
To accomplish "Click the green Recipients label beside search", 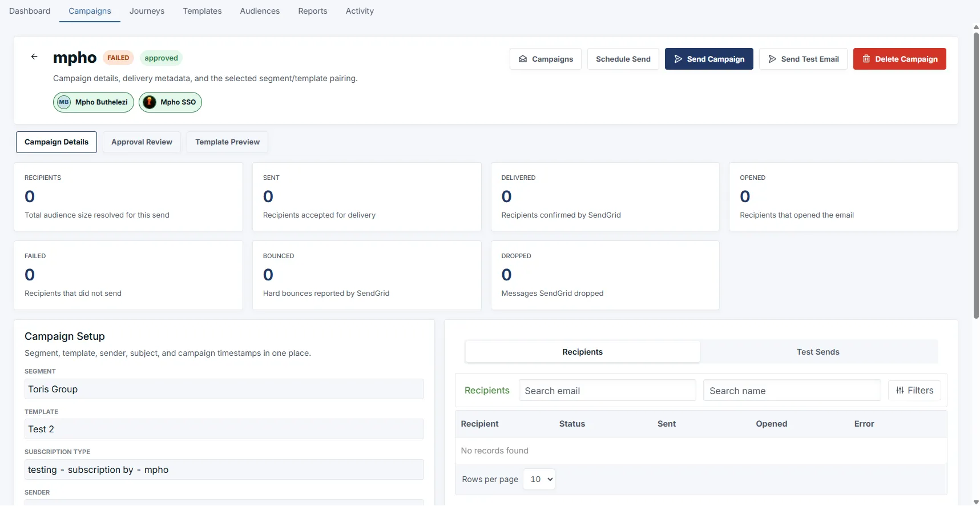I will 487,390.
